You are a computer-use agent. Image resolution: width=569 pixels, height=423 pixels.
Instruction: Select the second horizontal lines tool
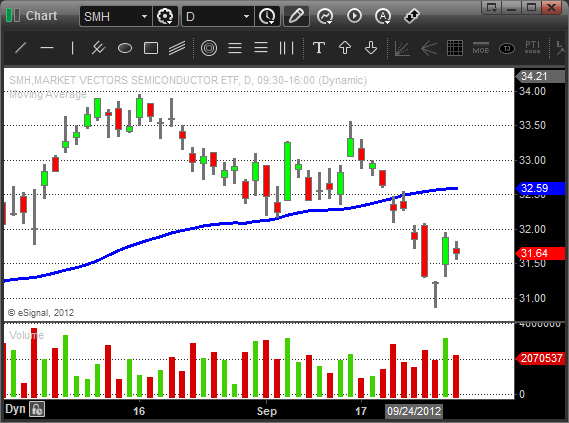tap(261, 48)
